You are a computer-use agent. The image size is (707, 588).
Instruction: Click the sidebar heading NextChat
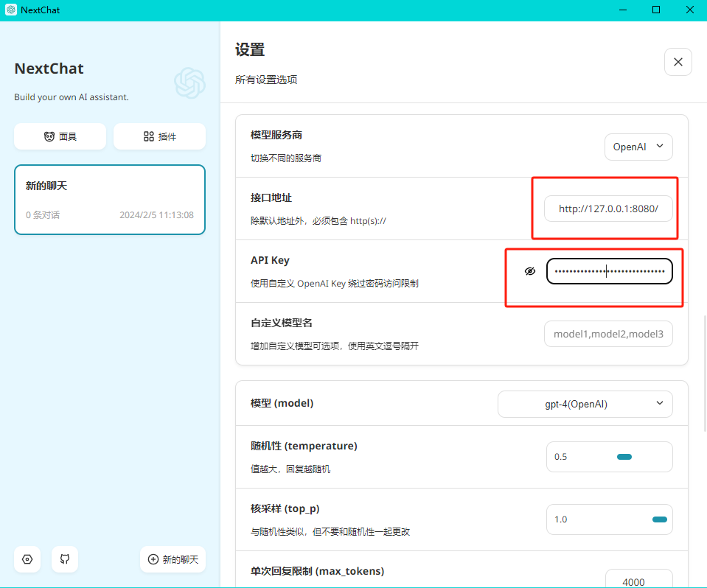(49, 69)
